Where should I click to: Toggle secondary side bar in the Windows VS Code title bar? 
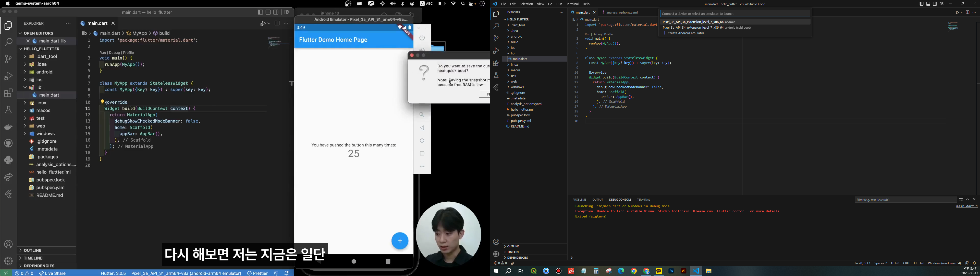tap(935, 4)
